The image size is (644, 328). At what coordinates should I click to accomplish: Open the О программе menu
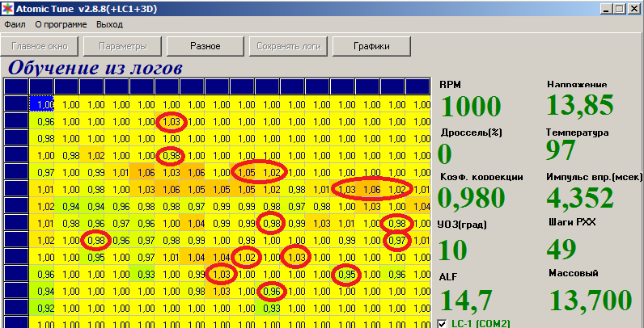click(61, 24)
